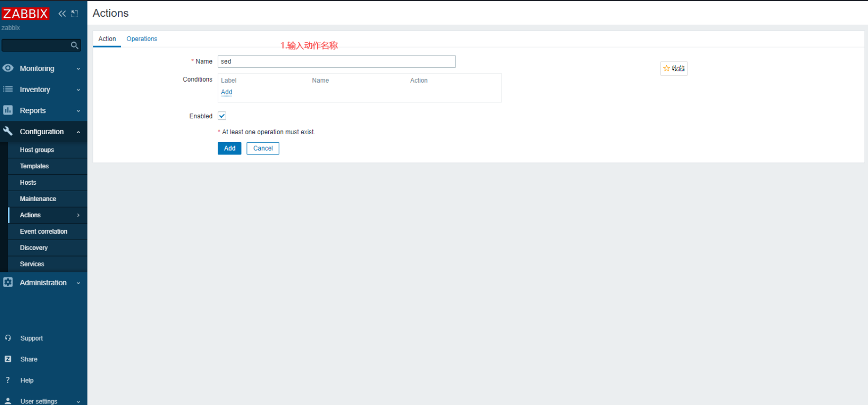Click the Name input field containing sed
This screenshot has height=405, width=868.
(x=337, y=61)
